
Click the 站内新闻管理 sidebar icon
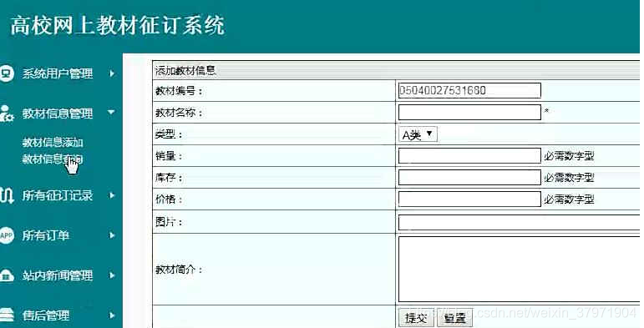(7, 275)
